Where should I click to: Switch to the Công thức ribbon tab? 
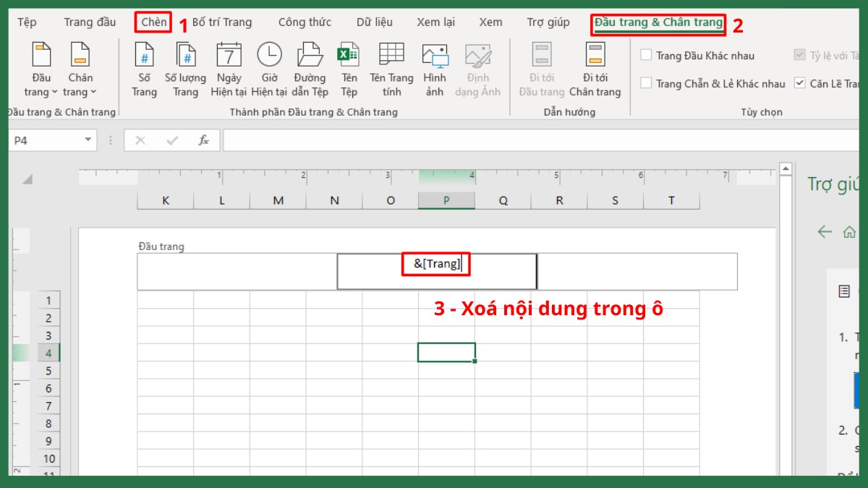(x=304, y=22)
